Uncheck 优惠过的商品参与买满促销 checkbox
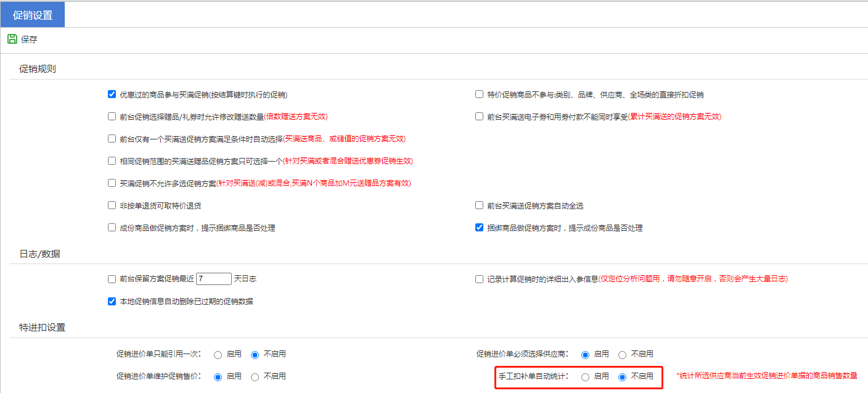The image size is (868, 393). [x=112, y=94]
